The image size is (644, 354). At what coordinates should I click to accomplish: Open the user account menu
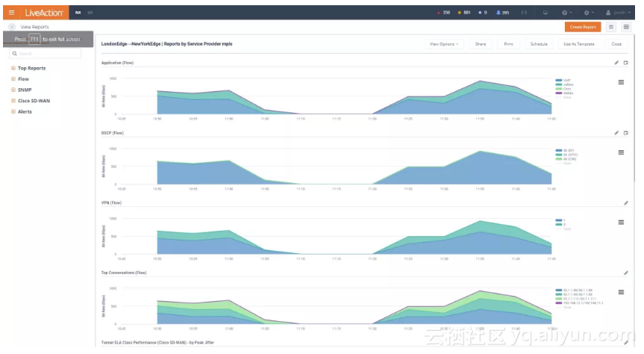(x=618, y=13)
